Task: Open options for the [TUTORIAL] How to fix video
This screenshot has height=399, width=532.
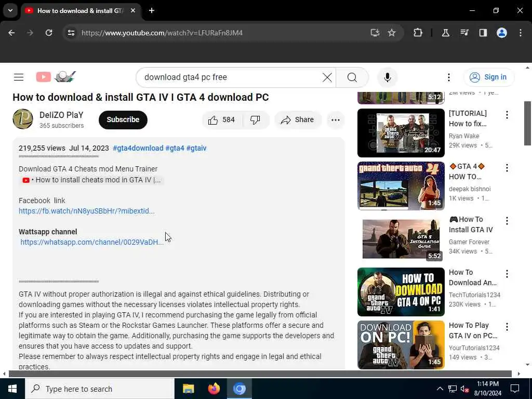Action: (x=507, y=115)
